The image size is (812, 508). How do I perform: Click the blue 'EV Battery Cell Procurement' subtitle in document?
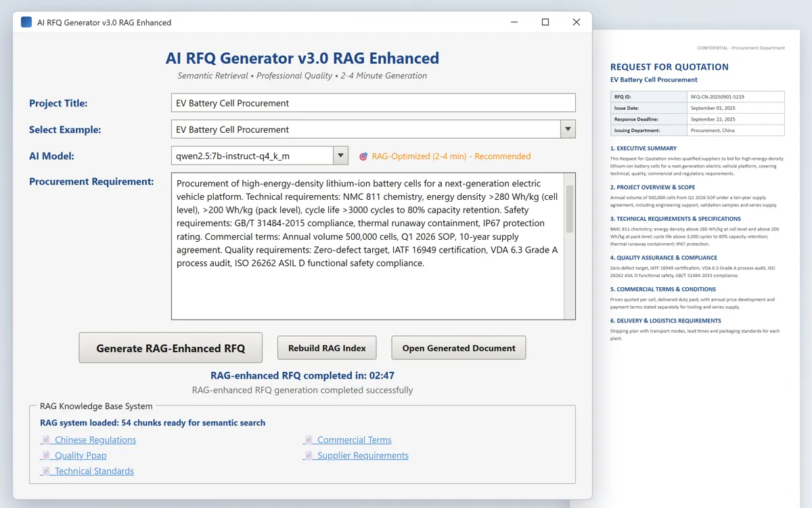coord(654,80)
